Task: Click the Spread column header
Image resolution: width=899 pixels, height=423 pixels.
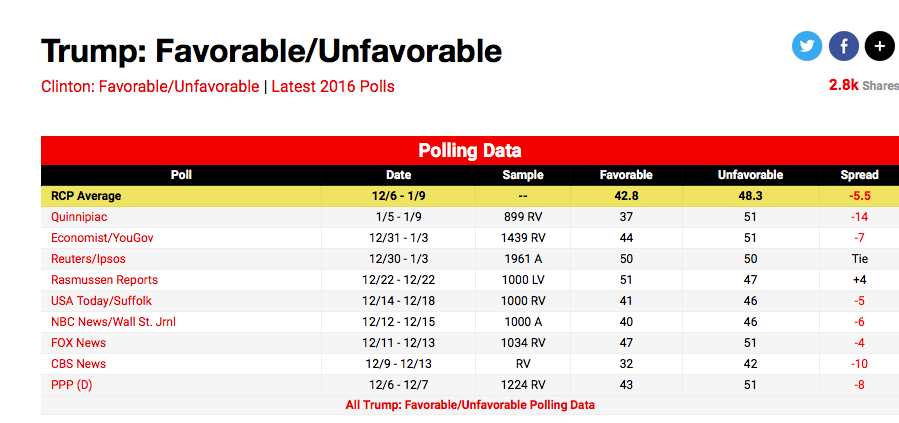Action: coord(859,175)
